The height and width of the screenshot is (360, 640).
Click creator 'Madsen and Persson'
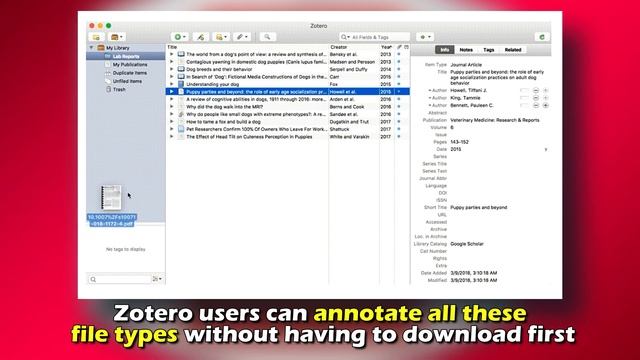(x=352, y=62)
